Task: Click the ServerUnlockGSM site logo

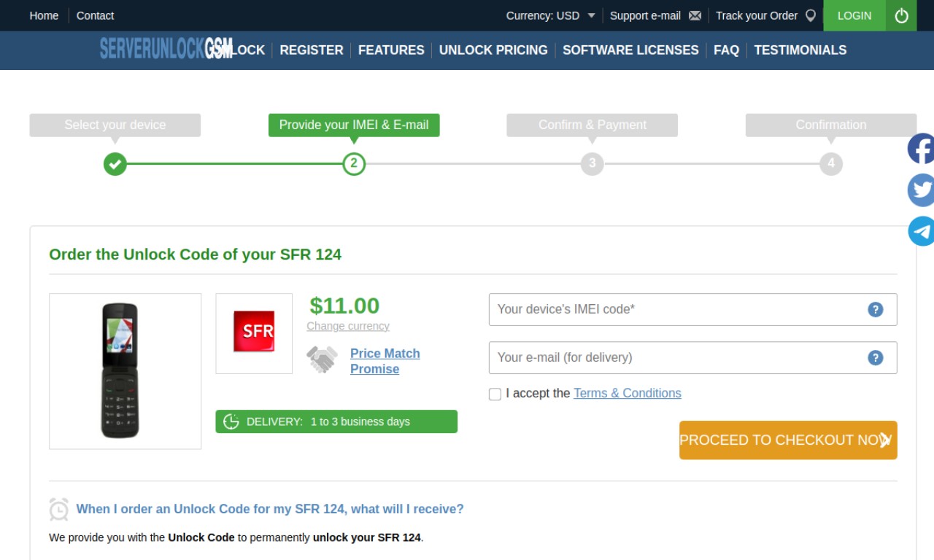Action: coord(166,49)
